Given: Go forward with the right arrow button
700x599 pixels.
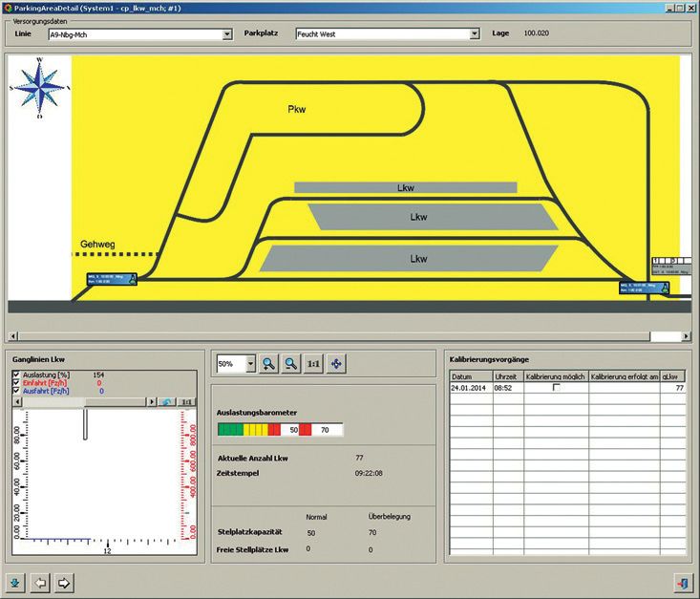Looking at the screenshot, I should pos(64,582).
